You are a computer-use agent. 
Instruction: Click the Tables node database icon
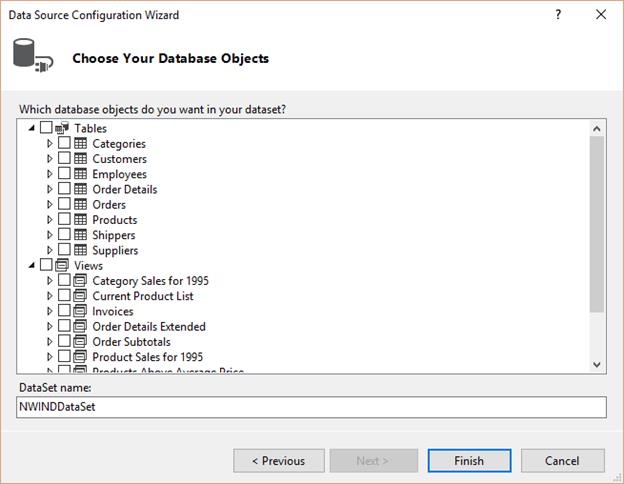(62, 128)
